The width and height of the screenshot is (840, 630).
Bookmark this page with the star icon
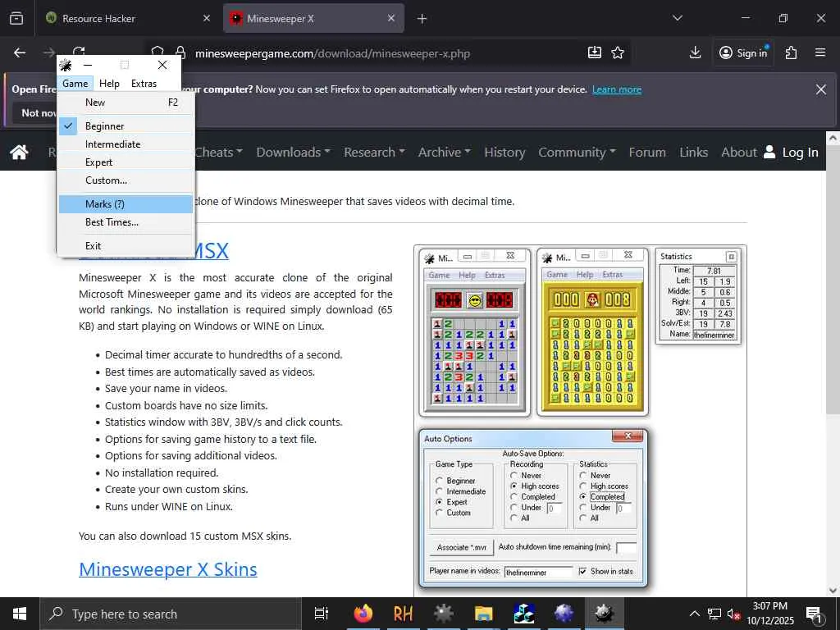pos(618,52)
